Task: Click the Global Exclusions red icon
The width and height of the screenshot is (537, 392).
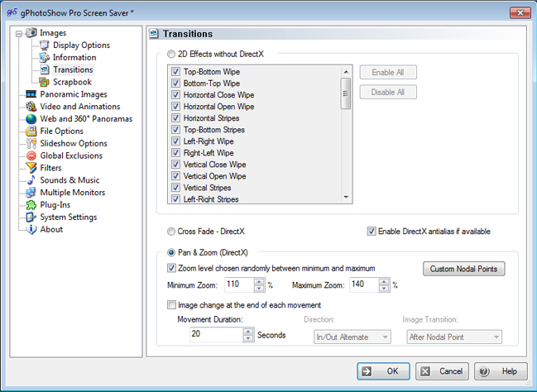Action: click(x=31, y=155)
